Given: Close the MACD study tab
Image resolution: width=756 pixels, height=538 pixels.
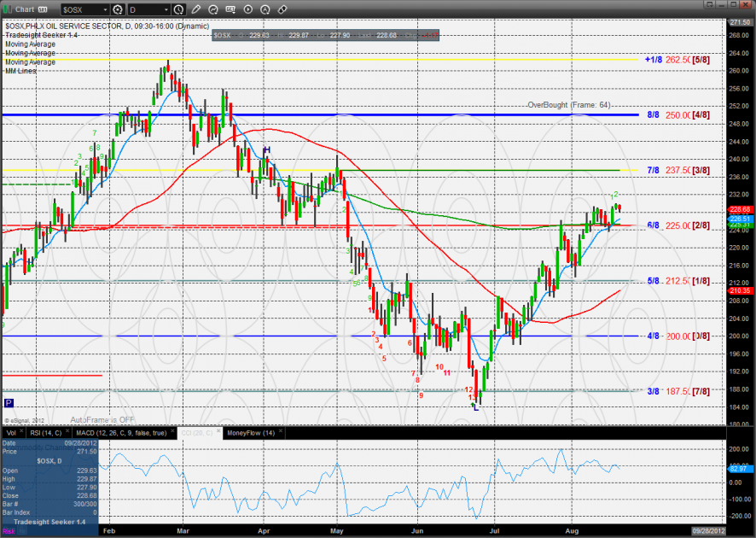Looking at the screenshot, I should (172, 430).
